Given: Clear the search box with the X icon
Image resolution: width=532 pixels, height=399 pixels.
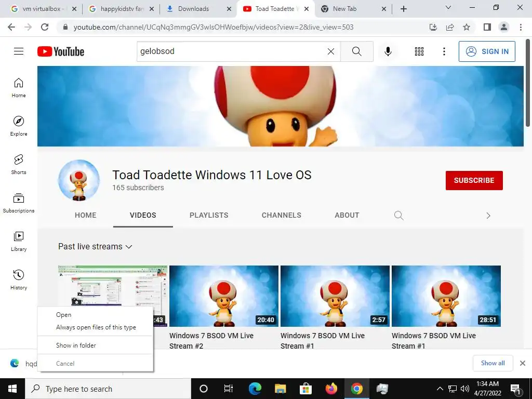Looking at the screenshot, I should [331, 51].
